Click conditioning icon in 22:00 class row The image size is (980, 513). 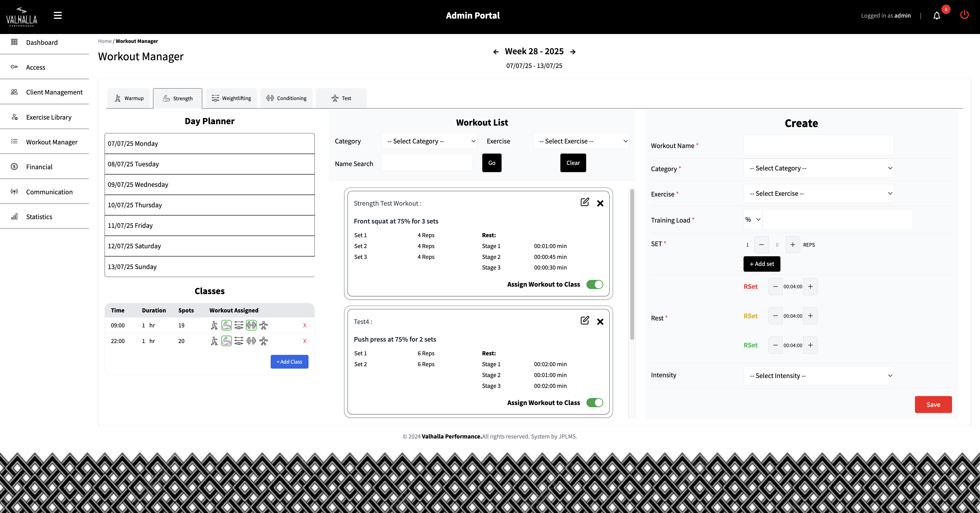[251, 341]
